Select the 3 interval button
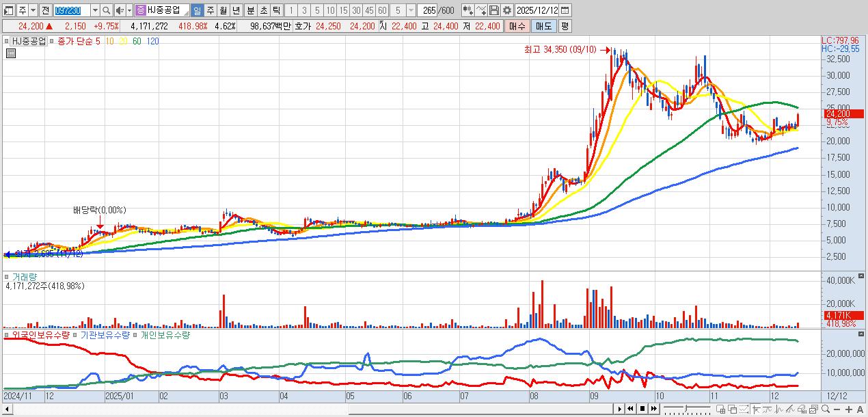This screenshot has width=868, height=417. 304,10
